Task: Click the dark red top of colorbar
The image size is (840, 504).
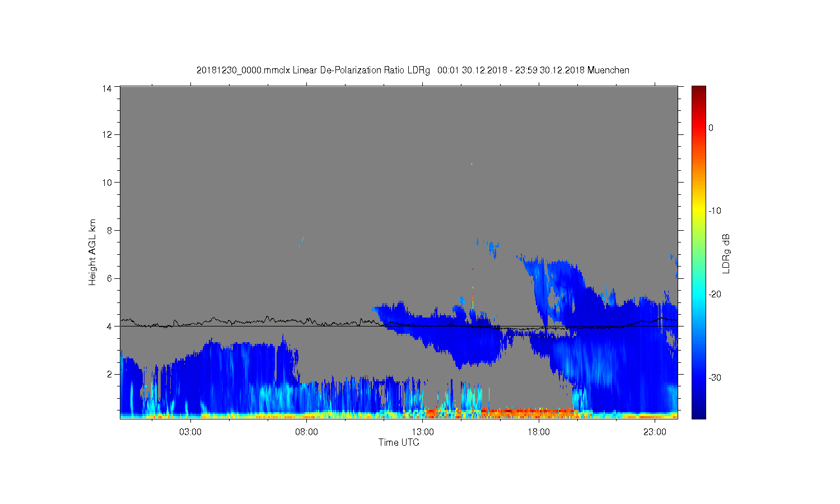Action: (698, 91)
